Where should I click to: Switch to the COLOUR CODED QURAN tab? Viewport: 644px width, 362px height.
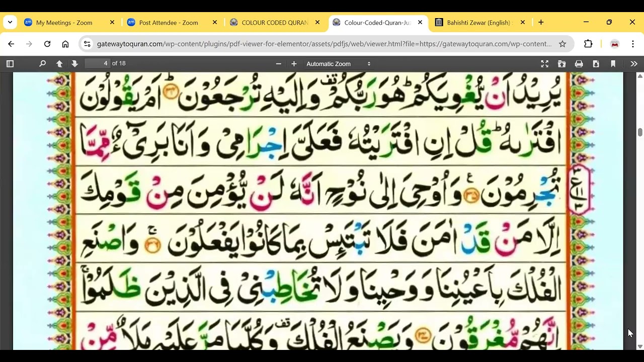275,23
